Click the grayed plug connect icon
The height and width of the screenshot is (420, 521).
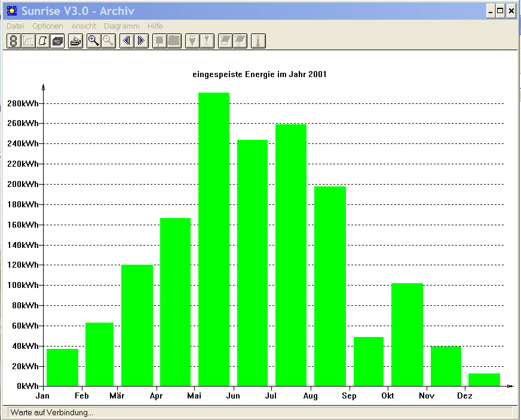pyautogui.click(x=192, y=41)
